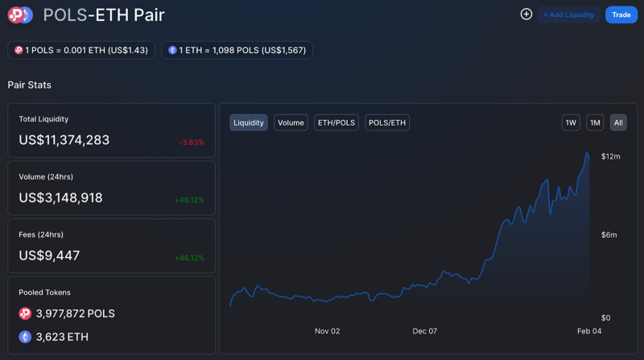The height and width of the screenshot is (360, 644).
Task: Click the +46.12% volume change
Action: [189, 201]
